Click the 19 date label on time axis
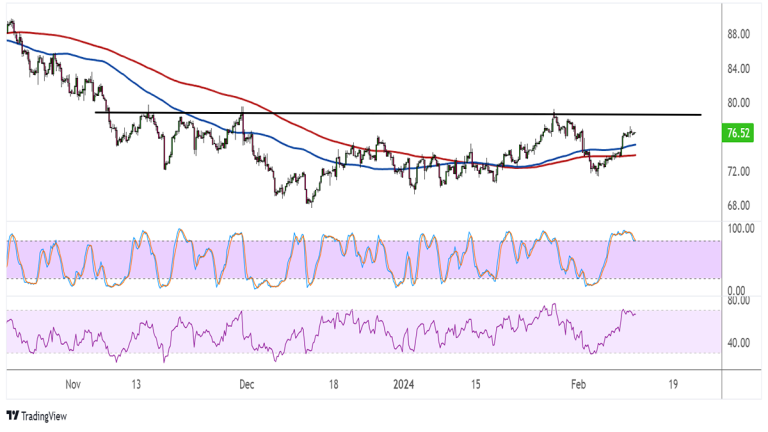 click(x=673, y=384)
